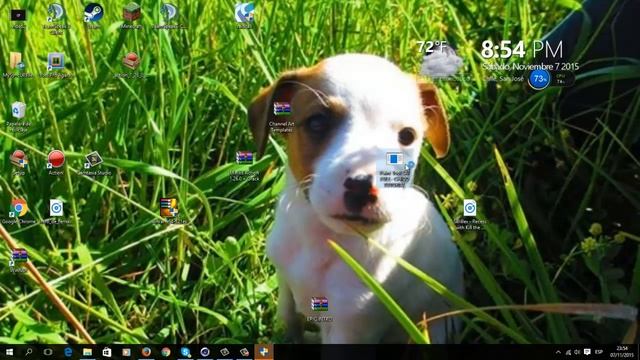
Task: Select the Skrillex - Recess audio file
Action: pos(470,213)
